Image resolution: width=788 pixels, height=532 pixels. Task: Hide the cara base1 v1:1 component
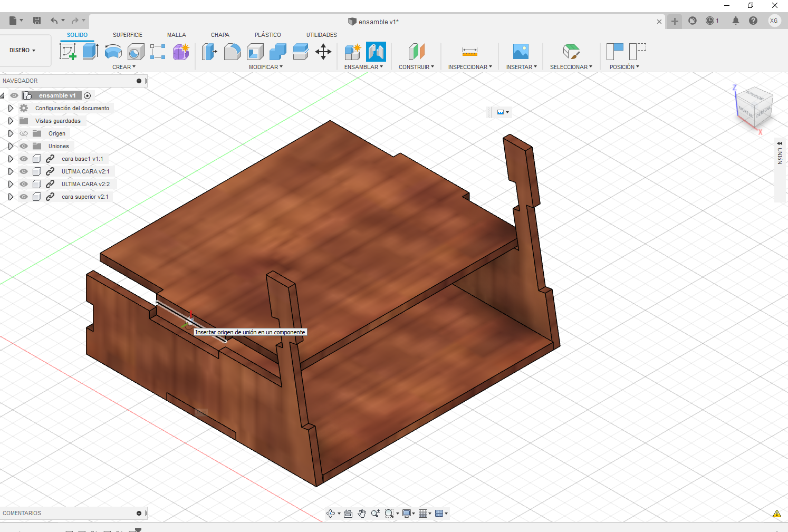[24, 159]
